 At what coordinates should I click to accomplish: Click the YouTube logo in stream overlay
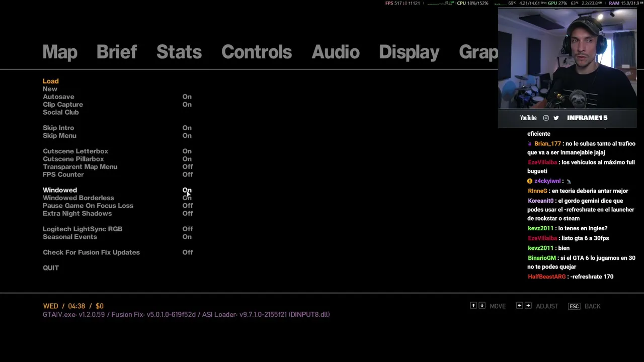point(528,118)
